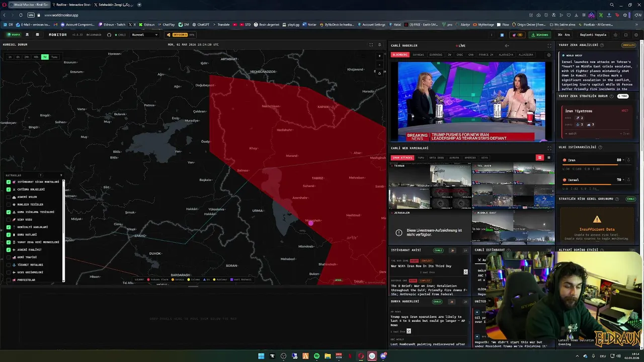The image size is (644, 362).
Task: Switch webcams to grid view
Action: [x=540, y=157]
